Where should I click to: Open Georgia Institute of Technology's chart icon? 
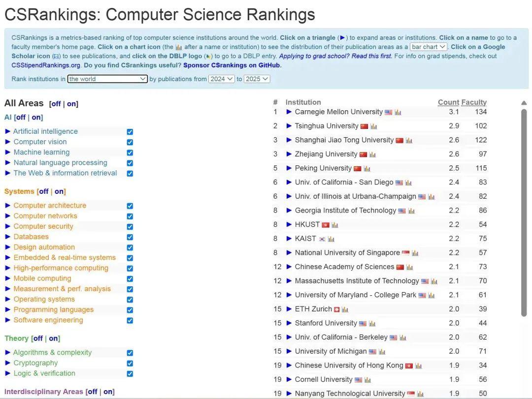(411, 211)
